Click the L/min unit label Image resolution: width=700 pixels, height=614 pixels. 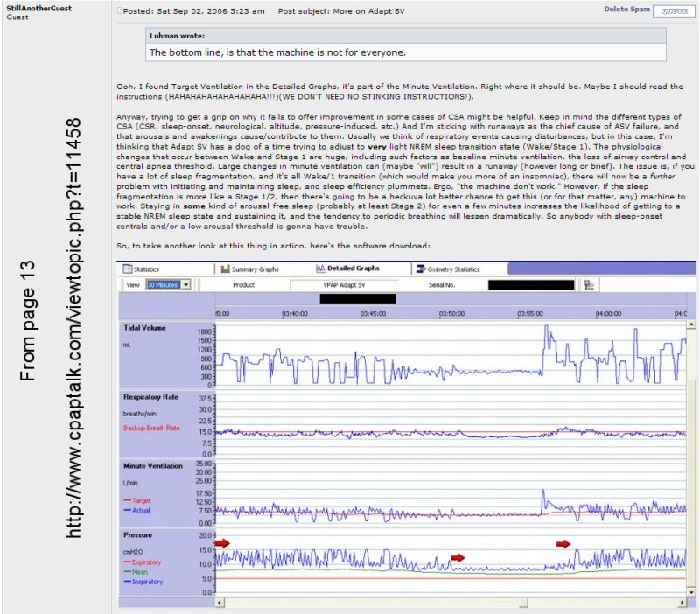tap(130, 483)
